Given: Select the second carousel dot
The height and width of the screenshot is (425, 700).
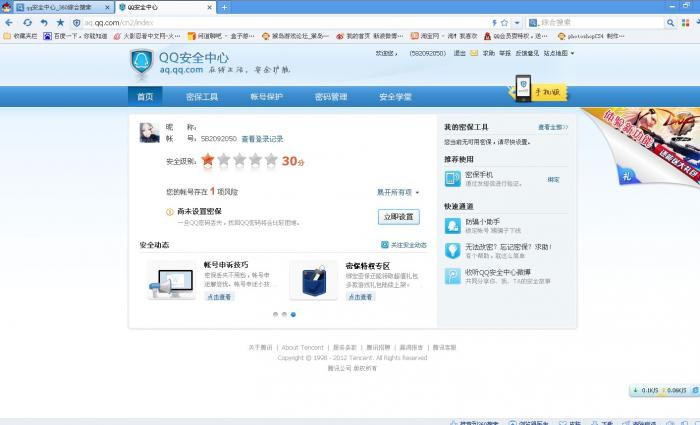Looking at the screenshot, I should (284, 315).
